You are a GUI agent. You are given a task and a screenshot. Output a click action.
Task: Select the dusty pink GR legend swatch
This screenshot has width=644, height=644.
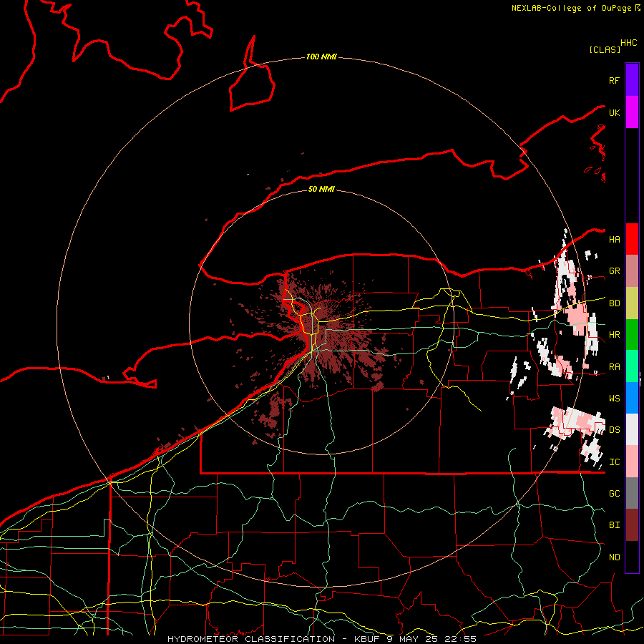(632, 271)
